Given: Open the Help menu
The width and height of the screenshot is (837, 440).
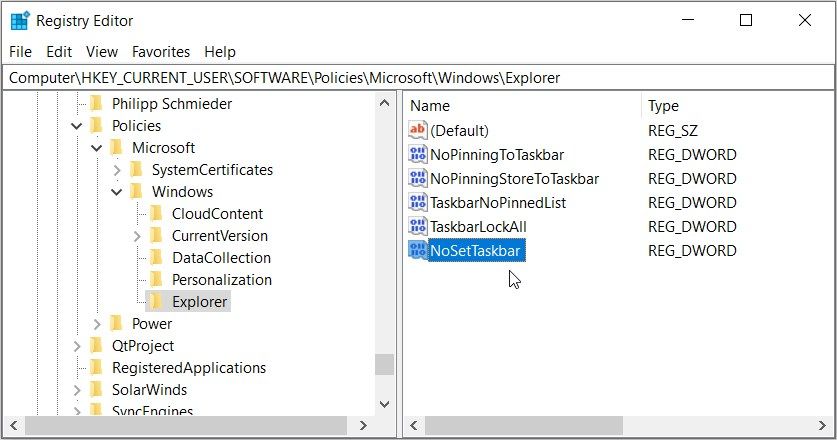Looking at the screenshot, I should pyautogui.click(x=219, y=52).
